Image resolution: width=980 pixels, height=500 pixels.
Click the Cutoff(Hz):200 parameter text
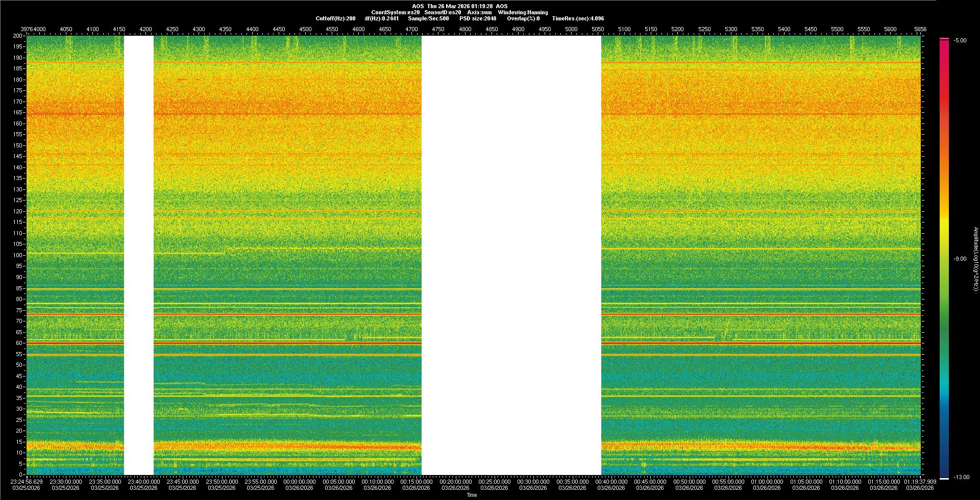[335, 18]
